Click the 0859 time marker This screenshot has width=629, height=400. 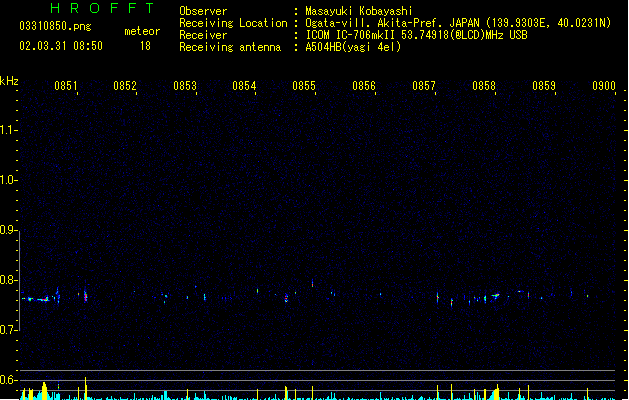[x=544, y=86]
